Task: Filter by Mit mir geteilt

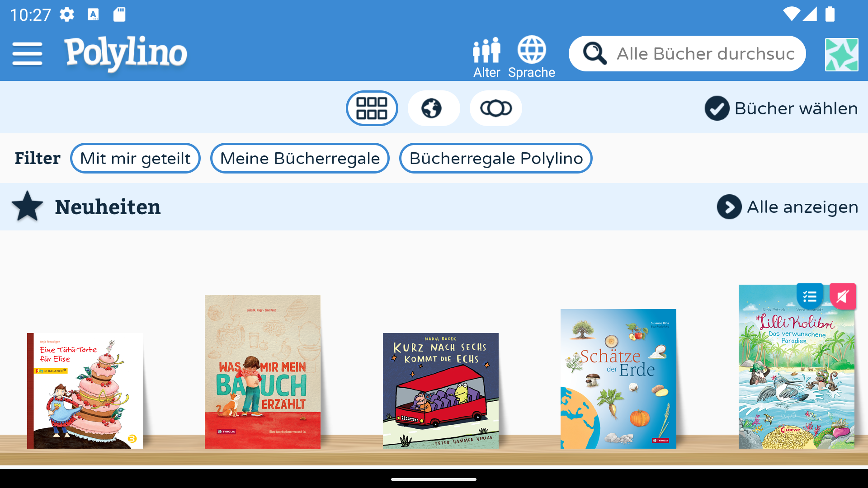Action: click(135, 158)
